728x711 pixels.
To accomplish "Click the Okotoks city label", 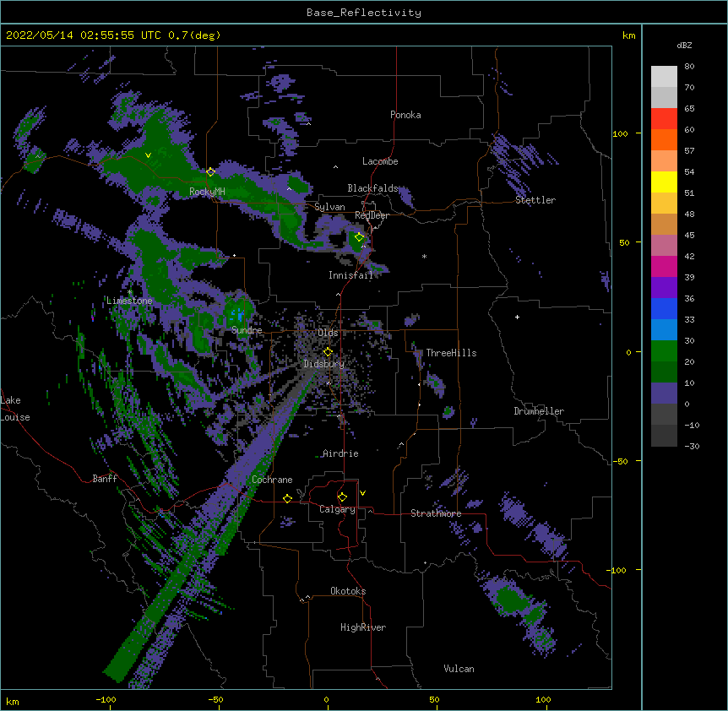I will [348, 591].
